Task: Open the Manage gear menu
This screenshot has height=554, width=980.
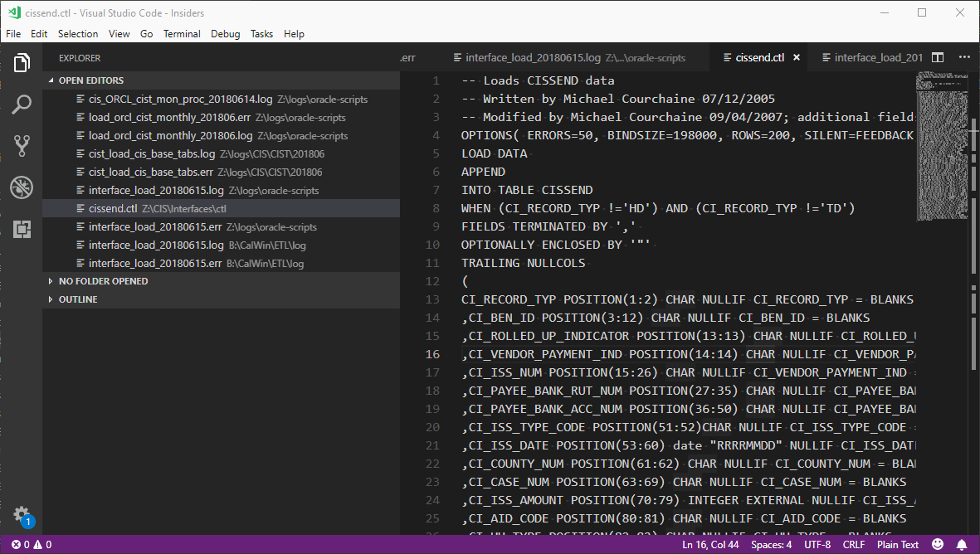Action: click(21, 513)
